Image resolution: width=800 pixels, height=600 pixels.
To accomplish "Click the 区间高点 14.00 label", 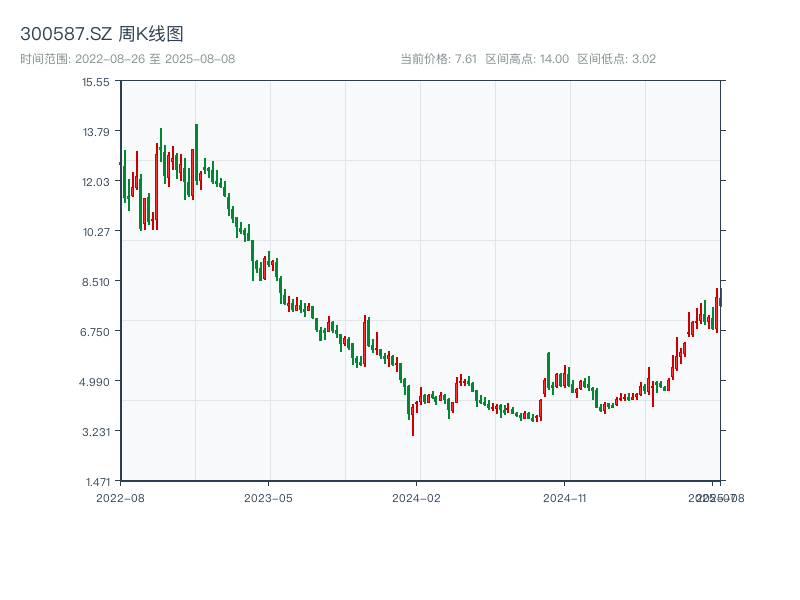I will 527,59.
